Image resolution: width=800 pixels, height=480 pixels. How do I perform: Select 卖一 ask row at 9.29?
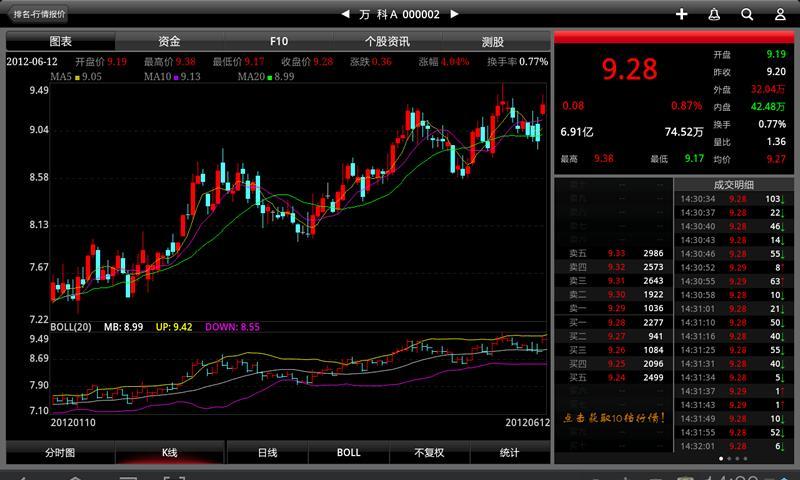(616, 309)
